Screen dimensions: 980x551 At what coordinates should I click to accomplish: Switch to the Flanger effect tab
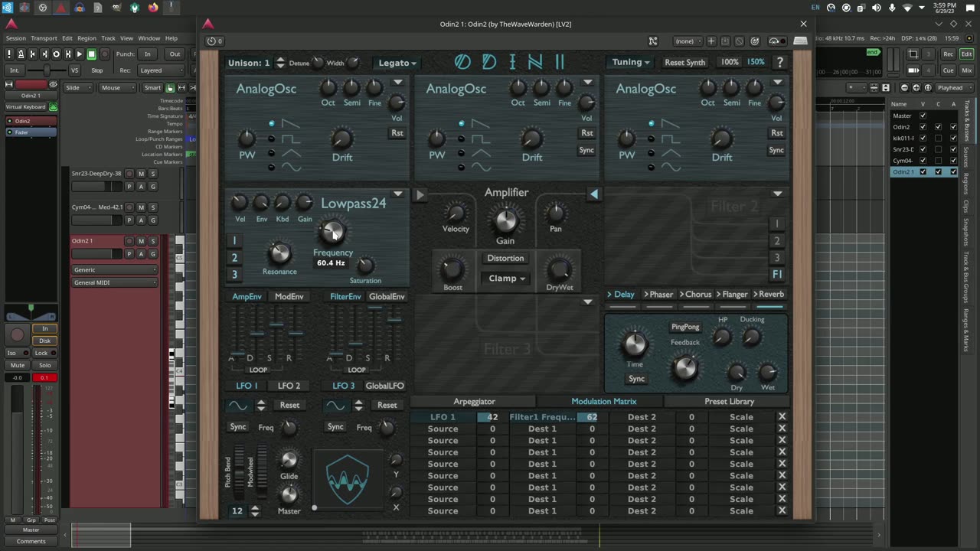[733, 295]
